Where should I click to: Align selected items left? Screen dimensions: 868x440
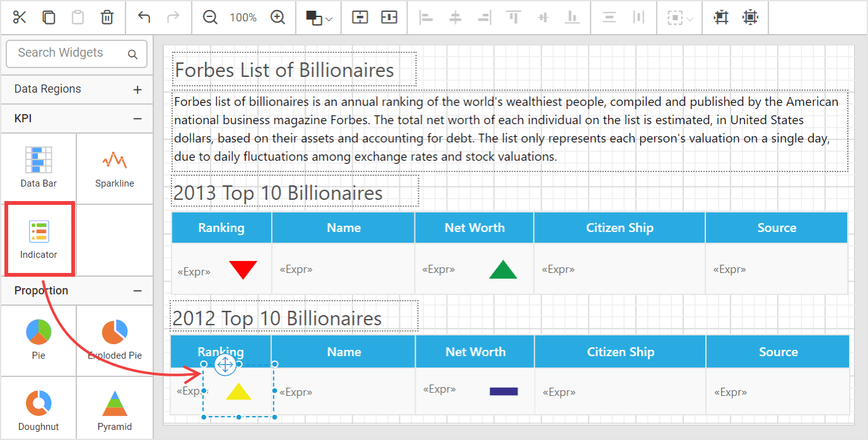(426, 17)
